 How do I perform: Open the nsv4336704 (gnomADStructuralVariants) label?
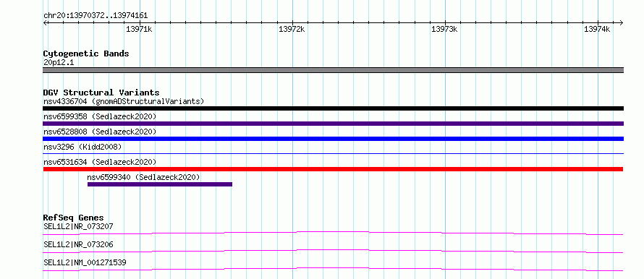click(124, 101)
